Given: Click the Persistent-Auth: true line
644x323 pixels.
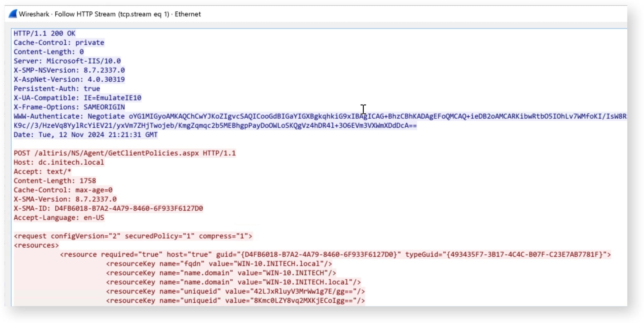Looking at the screenshot, I should point(57,88).
